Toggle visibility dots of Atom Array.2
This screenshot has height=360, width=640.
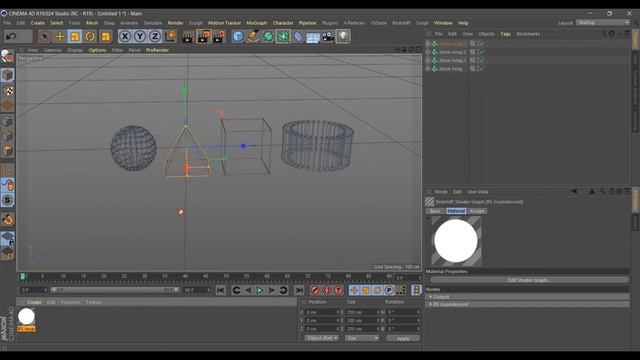[x=477, y=52]
